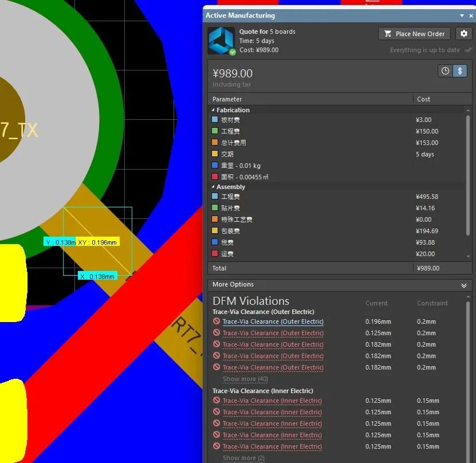Click the red swatch next to 运费

click(215, 253)
